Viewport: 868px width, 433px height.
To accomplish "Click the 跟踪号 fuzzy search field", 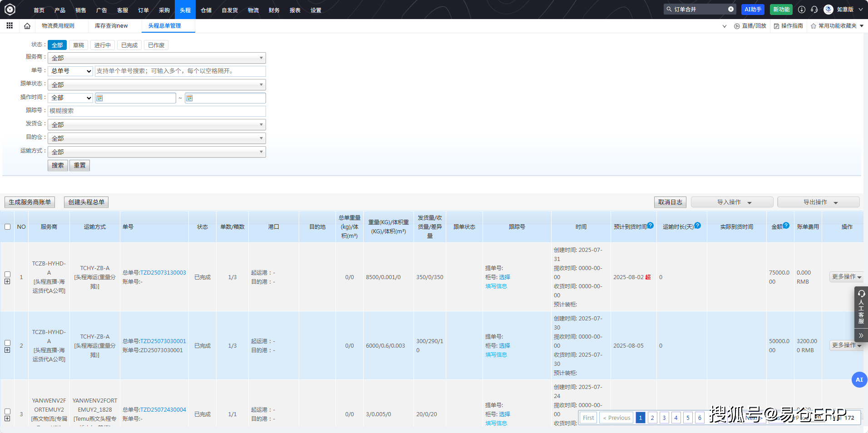I will pos(157,111).
